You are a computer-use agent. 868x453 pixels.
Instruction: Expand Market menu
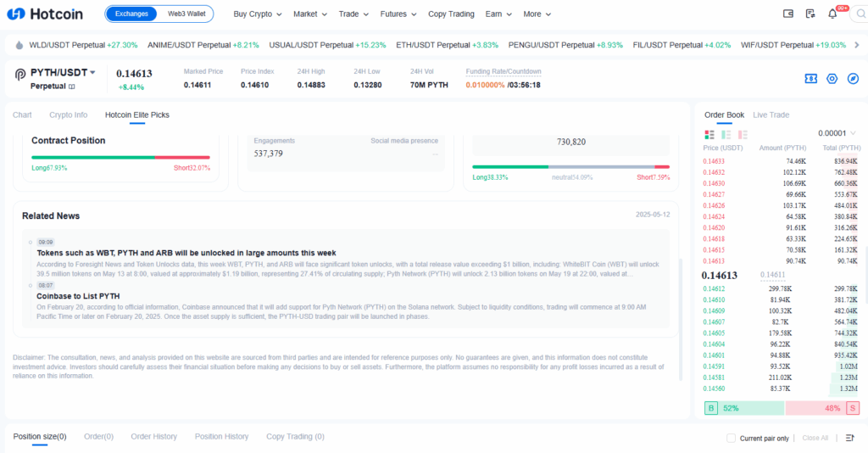310,14
